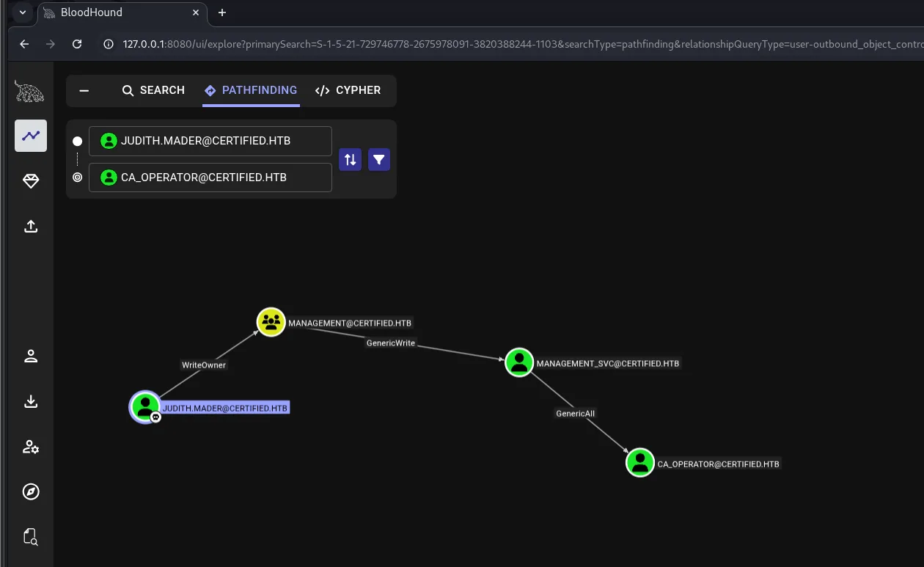This screenshot has height=567, width=924.
Task: Click the BloodHound logo in sidebar
Action: pyautogui.click(x=30, y=92)
